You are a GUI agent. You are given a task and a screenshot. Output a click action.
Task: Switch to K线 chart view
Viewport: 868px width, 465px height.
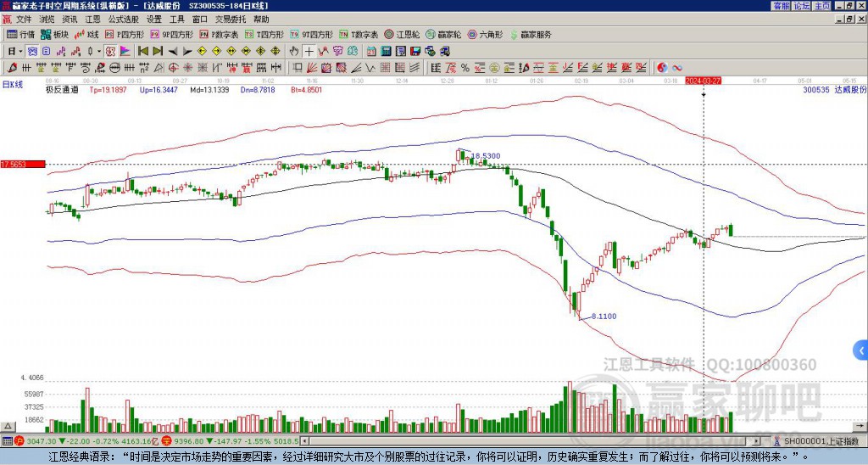(x=86, y=34)
